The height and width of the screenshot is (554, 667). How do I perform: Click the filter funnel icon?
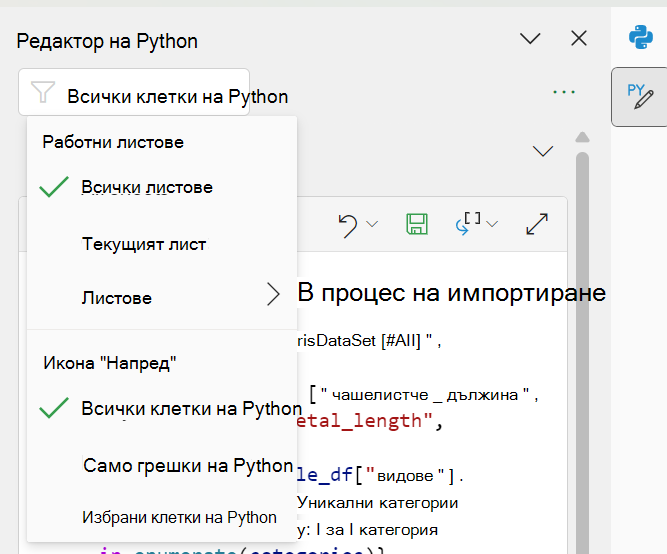[43, 92]
